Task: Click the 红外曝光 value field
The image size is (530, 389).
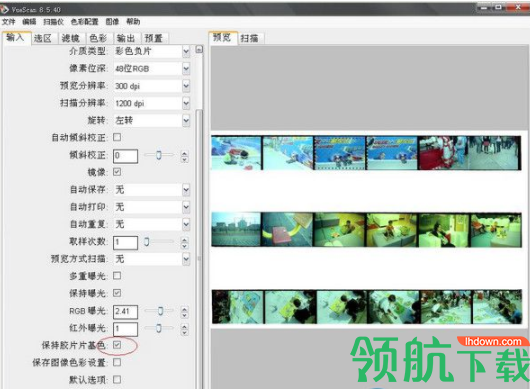Action: [125, 329]
